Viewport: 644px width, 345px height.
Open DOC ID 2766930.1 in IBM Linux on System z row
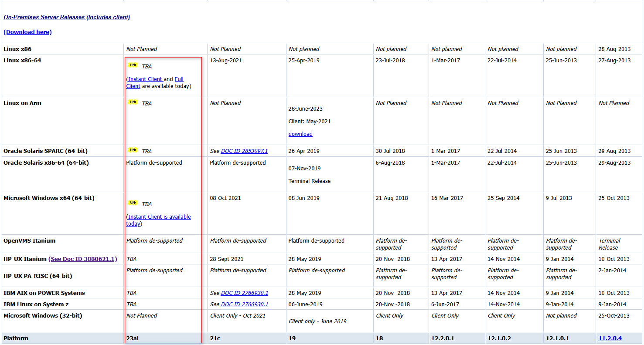point(245,304)
